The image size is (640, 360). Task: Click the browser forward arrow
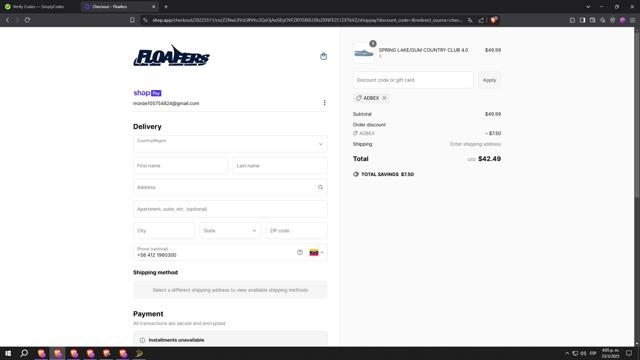[17, 20]
